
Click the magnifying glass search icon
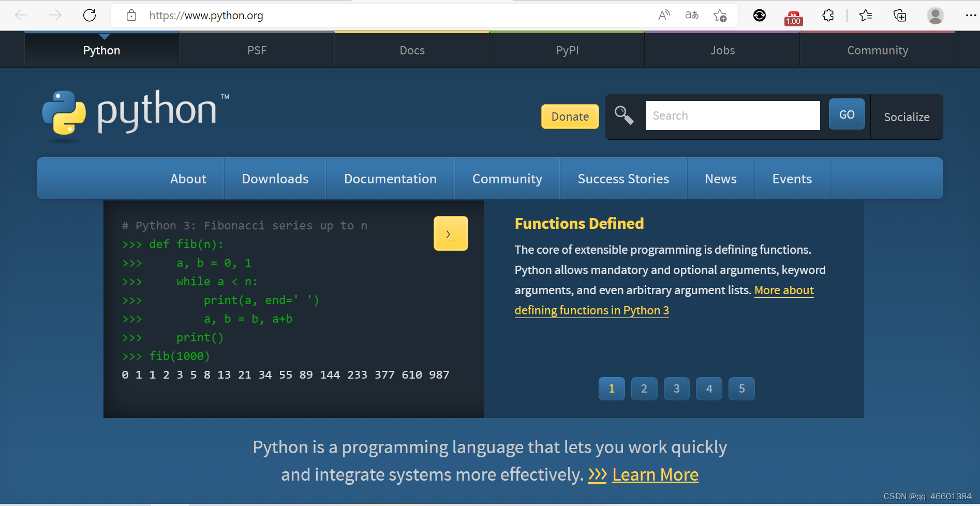[624, 115]
